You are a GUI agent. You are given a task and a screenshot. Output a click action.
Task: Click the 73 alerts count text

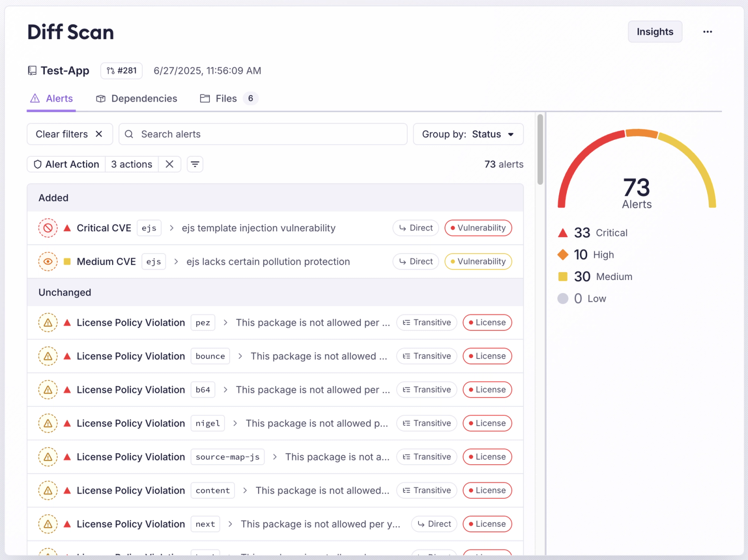click(503, 165)
